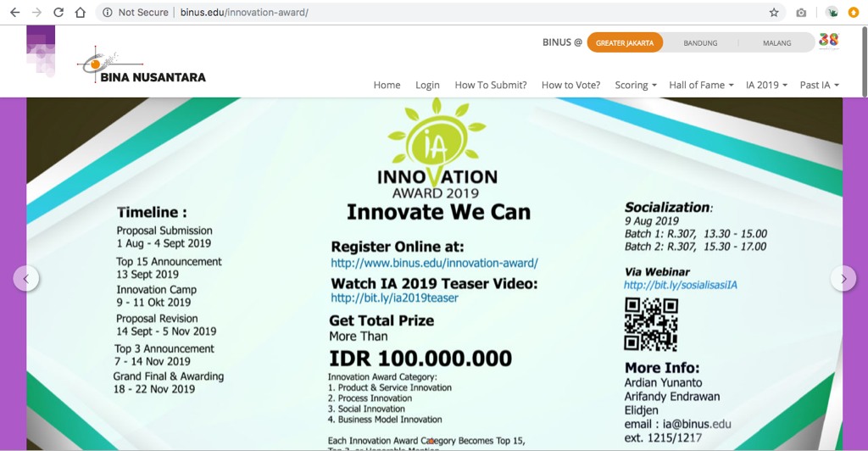Image resolution: width=868 pixels, height=451 pixels.
Task: Click 'ext. 1215/1217' text
Action: [663, 437]
